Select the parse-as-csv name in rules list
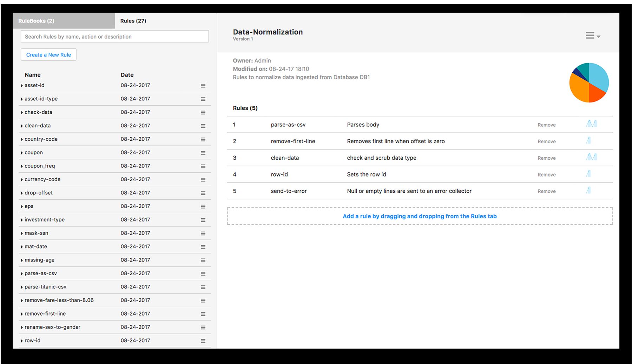The image size is (632, 364). (41, 273)
